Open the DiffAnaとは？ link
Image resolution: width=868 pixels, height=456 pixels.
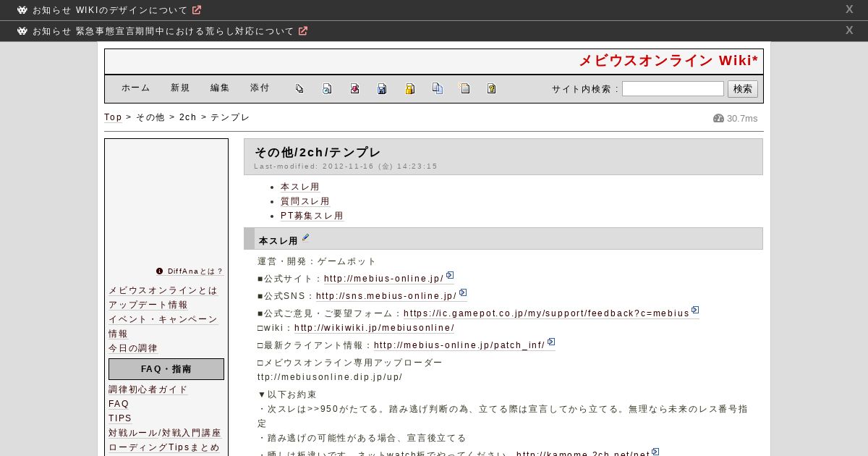(195, 271)
